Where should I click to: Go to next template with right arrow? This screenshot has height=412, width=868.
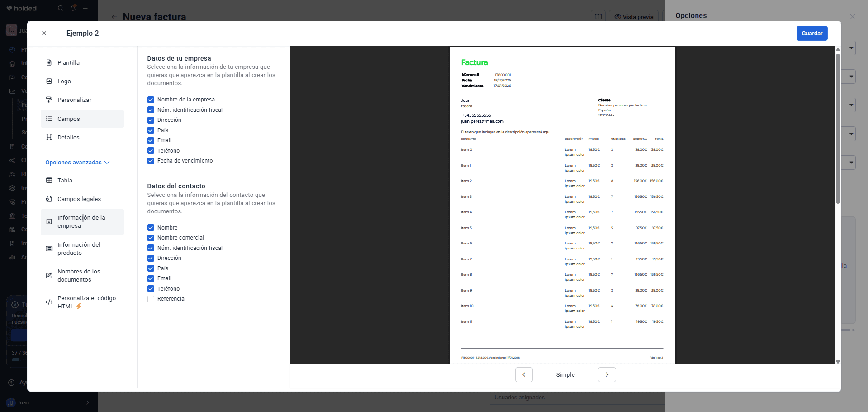607,374
